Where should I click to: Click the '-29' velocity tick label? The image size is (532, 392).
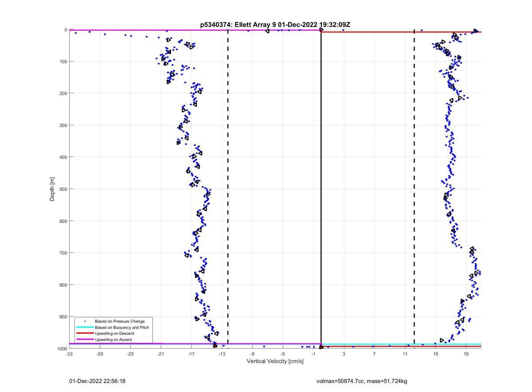[100, 354]
